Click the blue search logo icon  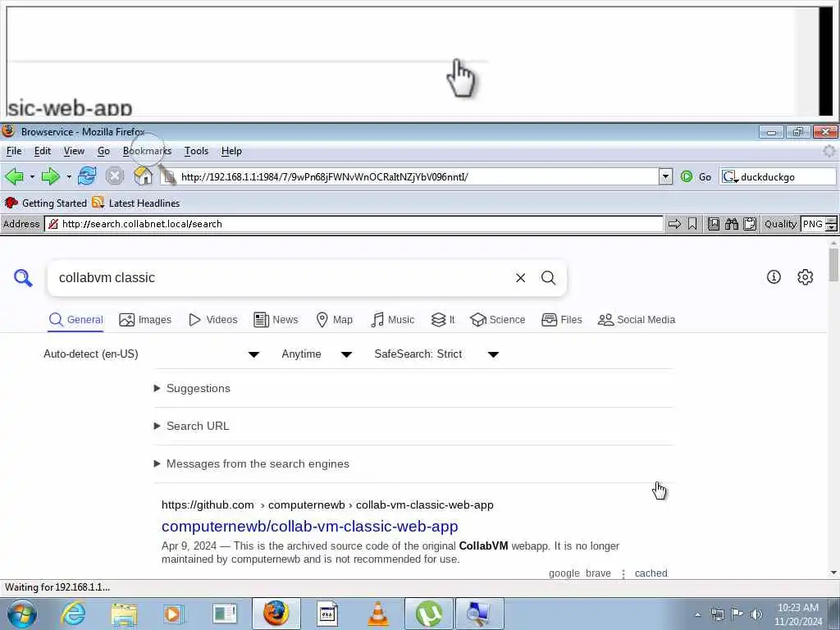tap(23, 278)
